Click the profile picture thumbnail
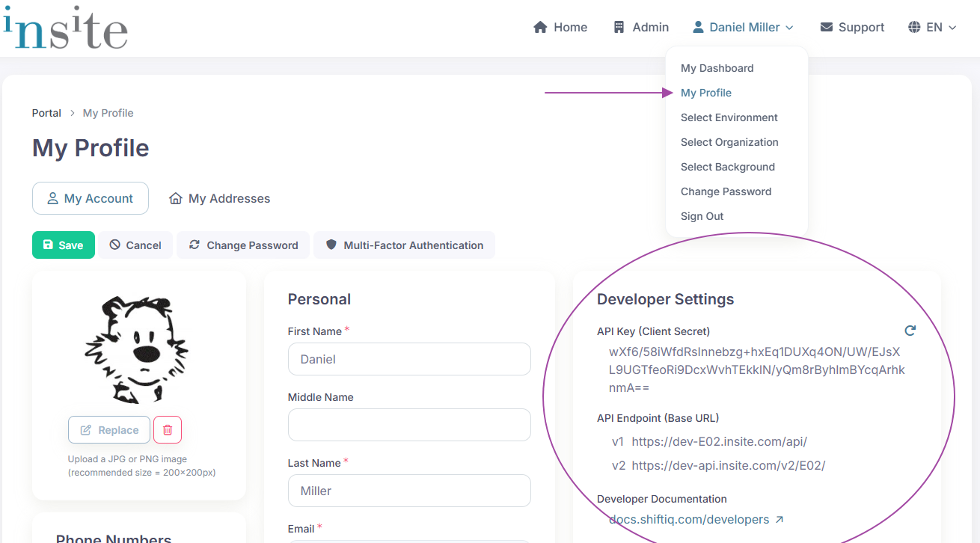 click(x=136, y=349)
